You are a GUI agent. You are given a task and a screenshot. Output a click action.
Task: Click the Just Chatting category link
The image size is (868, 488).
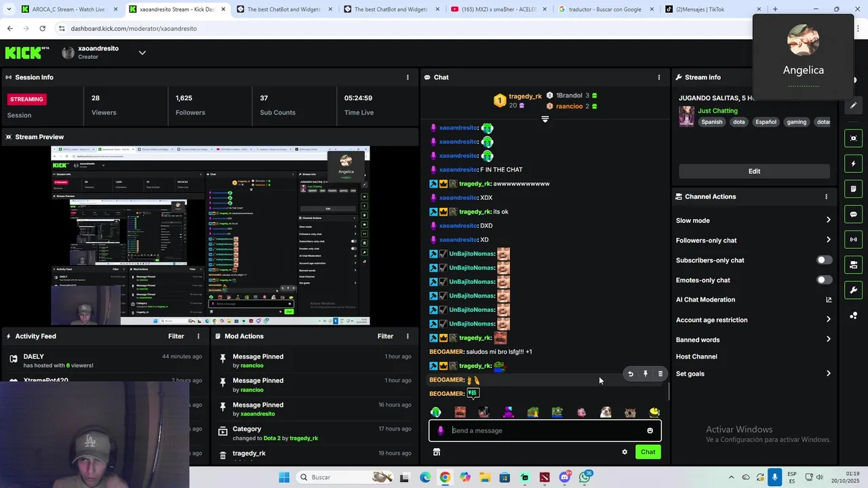(717, 110)
